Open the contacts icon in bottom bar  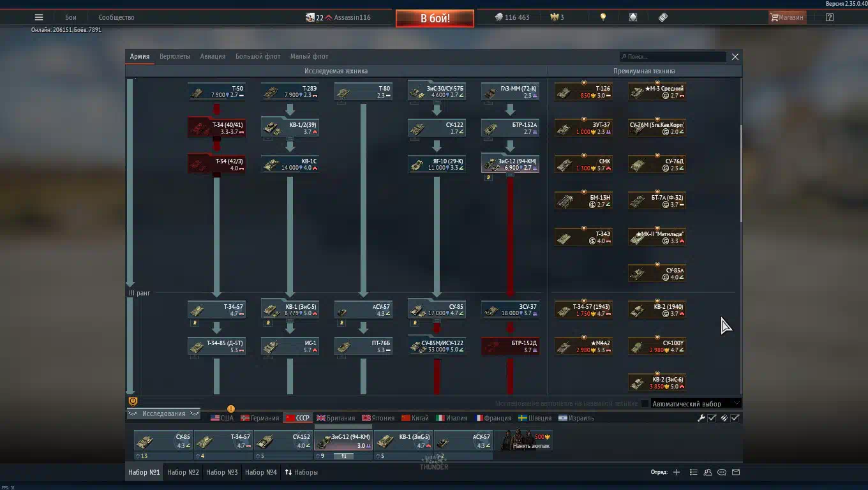click(708, 472)
